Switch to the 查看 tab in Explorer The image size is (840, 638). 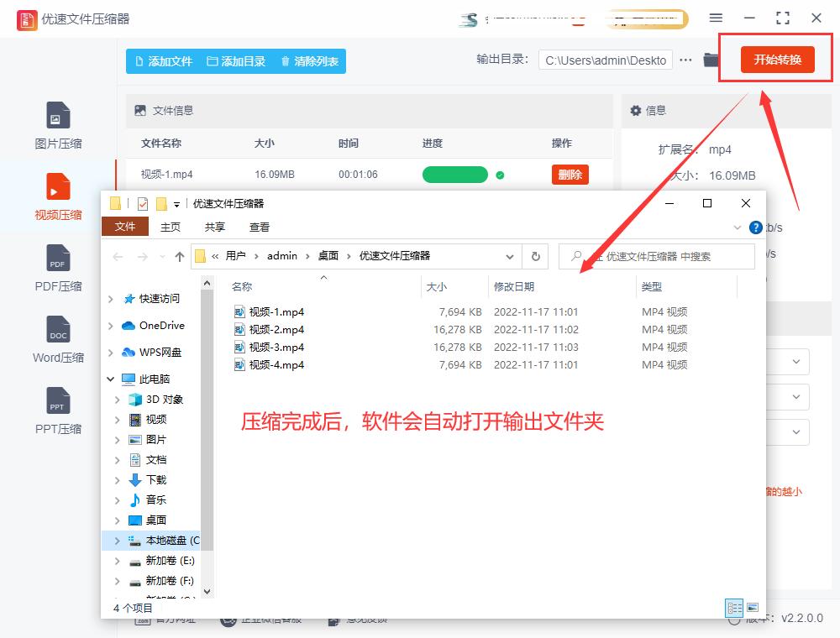click(x=258, y=227)
